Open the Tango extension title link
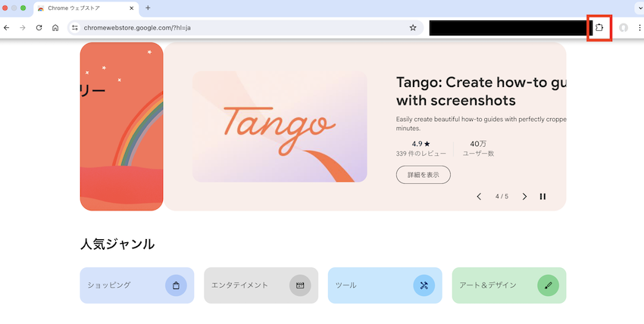 click(x=480, y=92)
